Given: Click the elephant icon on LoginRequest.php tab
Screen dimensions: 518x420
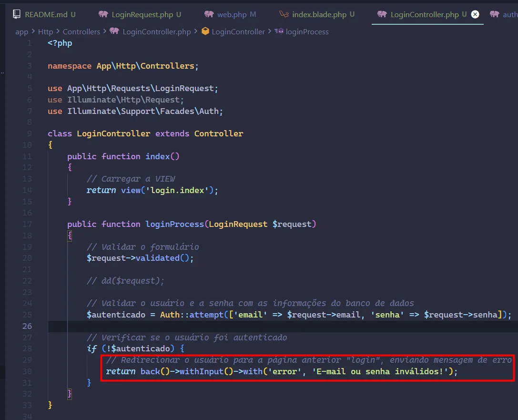Looking at the screenshot, I should (x=103, y=14).
